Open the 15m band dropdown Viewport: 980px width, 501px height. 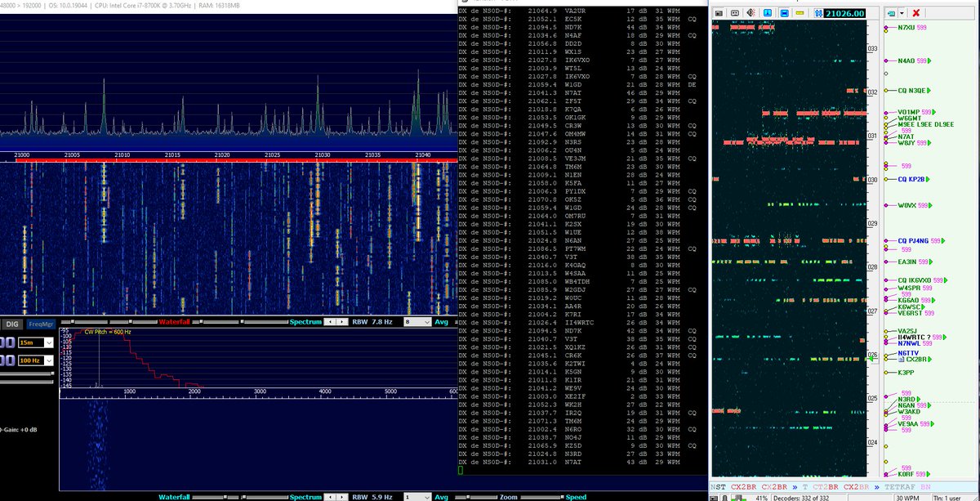36,342
